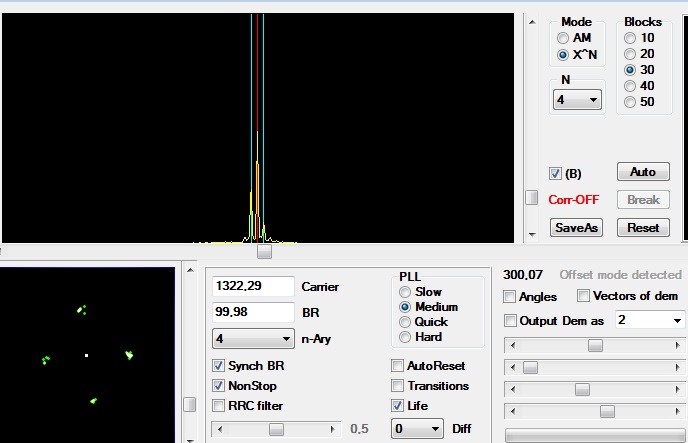Click the Reset button
Image resolution: width=688 pixels, height=443 pixels.
(x=643, y=228)
